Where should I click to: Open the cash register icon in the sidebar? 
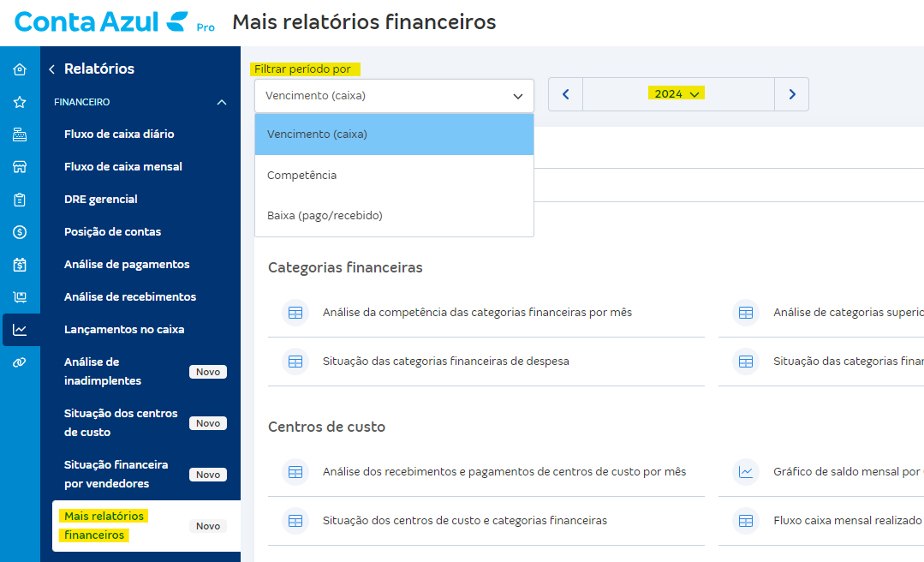pyautogui.click(x=20, y=135)
